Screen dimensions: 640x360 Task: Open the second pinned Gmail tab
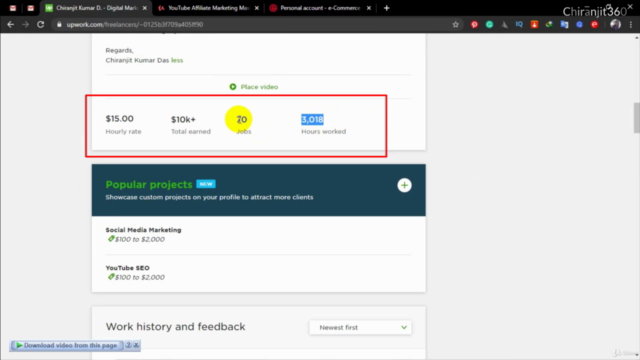click(31, 8)
